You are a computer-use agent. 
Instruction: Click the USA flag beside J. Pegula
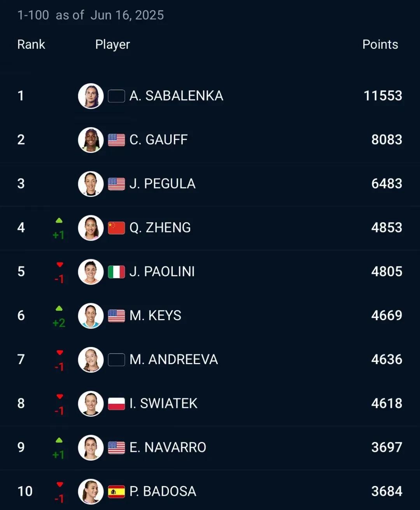[x=116, y=184]
